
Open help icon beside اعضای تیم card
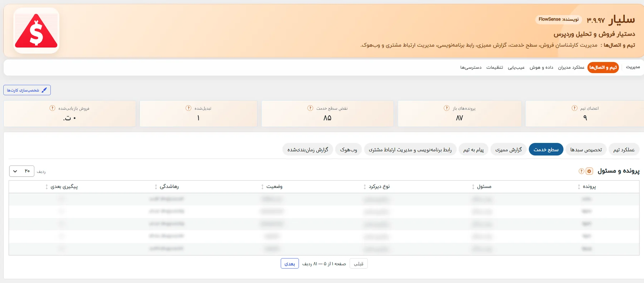(574, 108)
